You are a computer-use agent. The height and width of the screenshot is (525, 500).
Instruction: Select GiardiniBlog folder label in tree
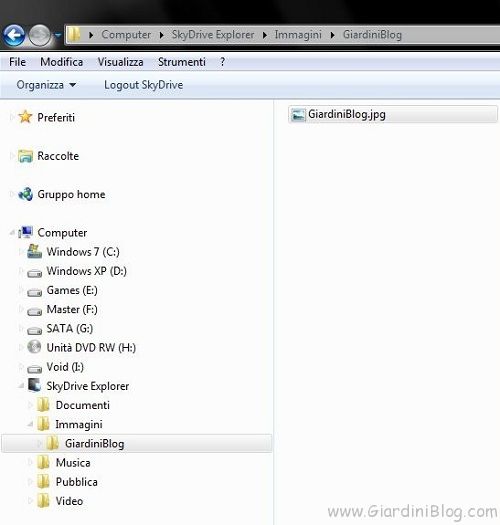pyautogui.click(x=94, y=444)
